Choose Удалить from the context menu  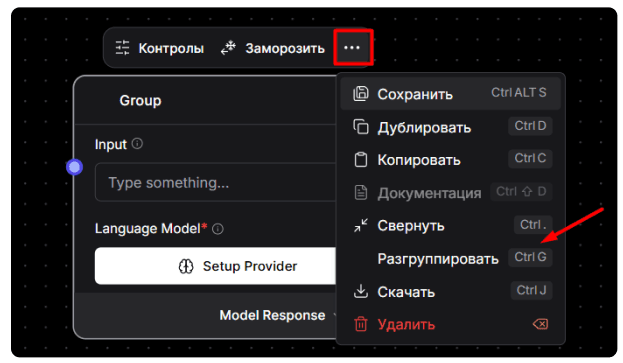point(451,324)
